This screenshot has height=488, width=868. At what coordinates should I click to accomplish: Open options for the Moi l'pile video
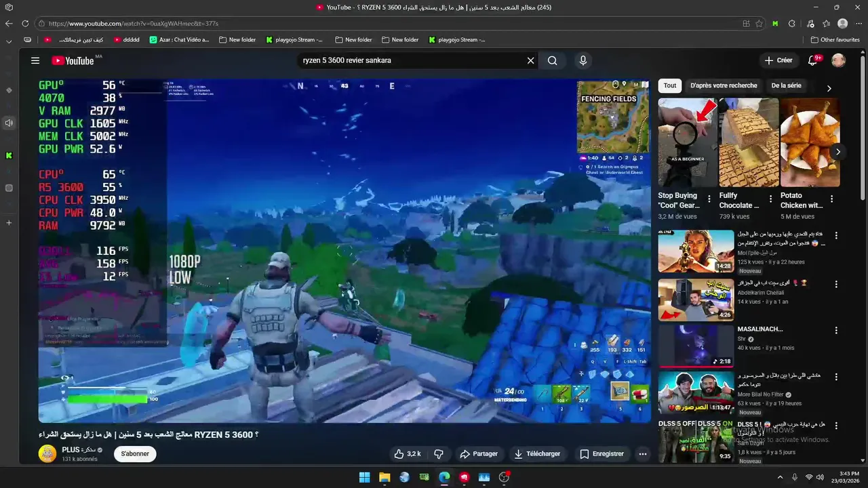[x=836, y=236]
